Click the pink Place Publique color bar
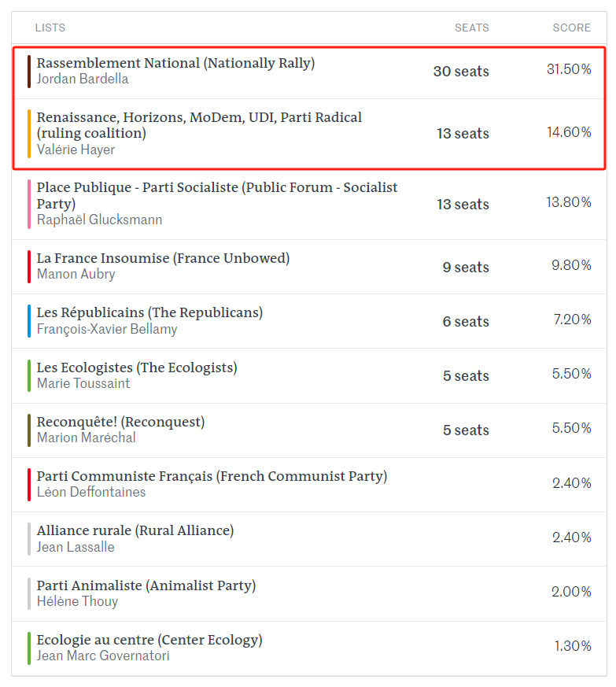616x687 pixels. (29, 204)
